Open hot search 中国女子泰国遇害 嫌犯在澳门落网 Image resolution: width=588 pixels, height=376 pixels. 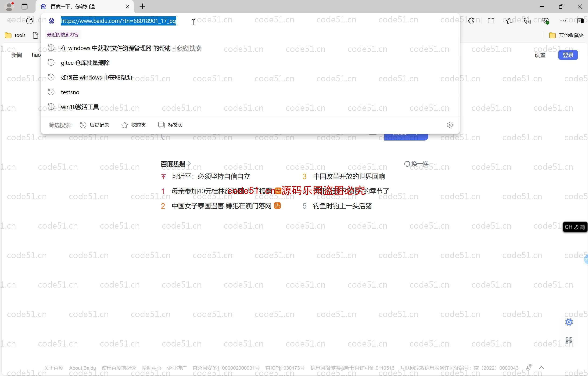[x=222, y=206]
